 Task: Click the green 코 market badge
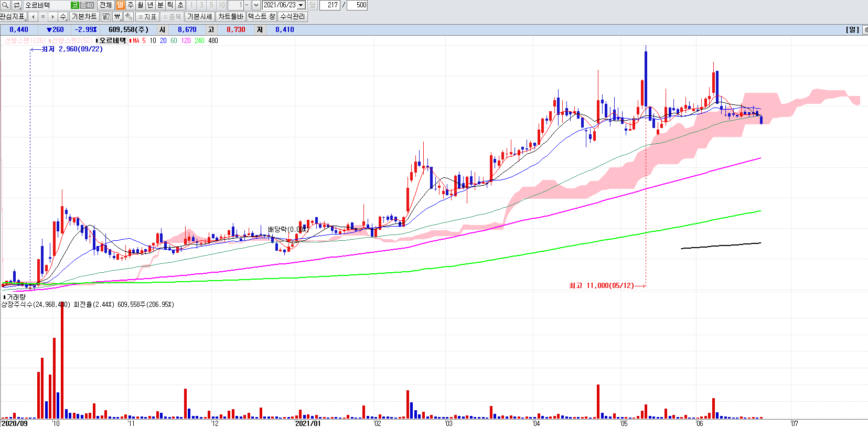(x=74, y=5)
